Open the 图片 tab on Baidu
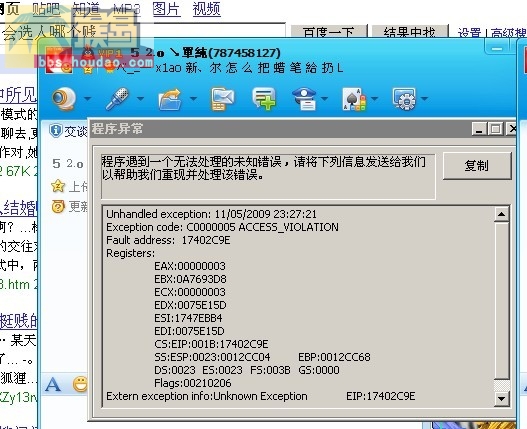527x429 pixels. tap(166, 9)
